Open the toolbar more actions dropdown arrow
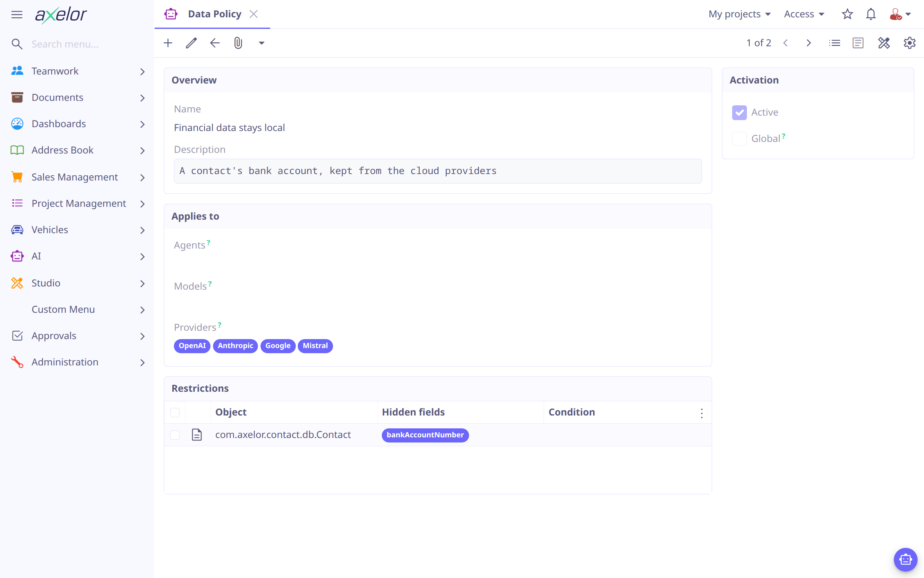 (x=261, y=43)
